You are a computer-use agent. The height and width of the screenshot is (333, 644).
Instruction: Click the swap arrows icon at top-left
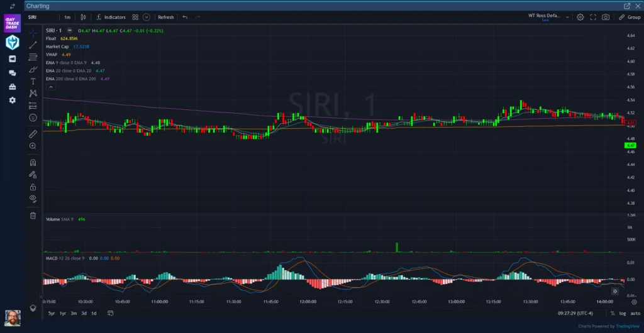(x=13, y=6)
